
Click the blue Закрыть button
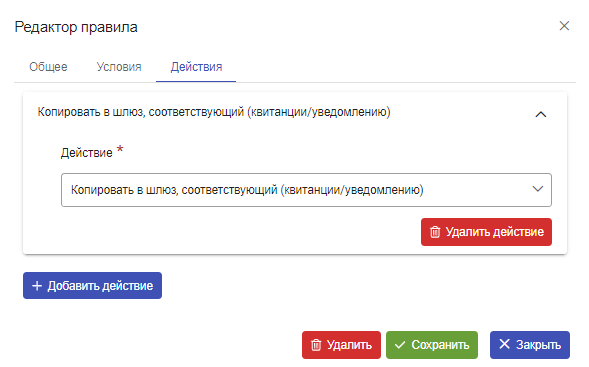[530, 345]
